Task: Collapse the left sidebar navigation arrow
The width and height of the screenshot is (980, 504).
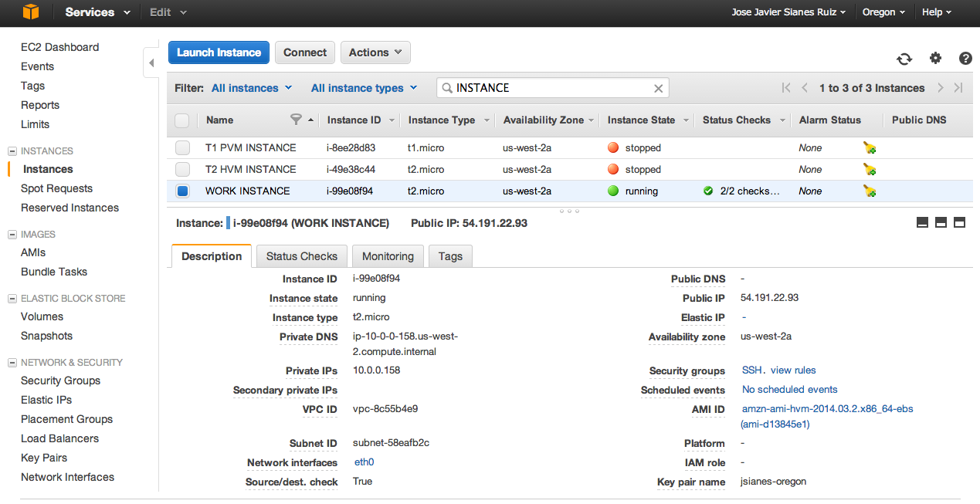Action: tap(152, 63)
